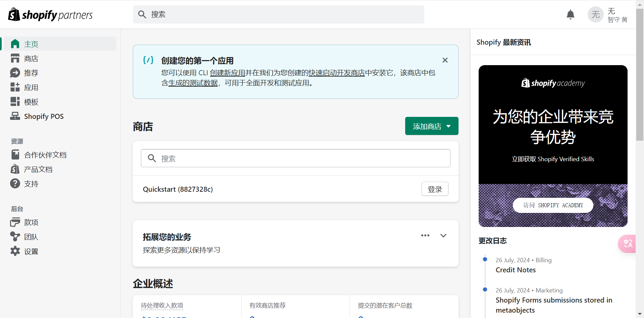Click the Shopify POS icon

pyautogui.click(x=15, y=116)
